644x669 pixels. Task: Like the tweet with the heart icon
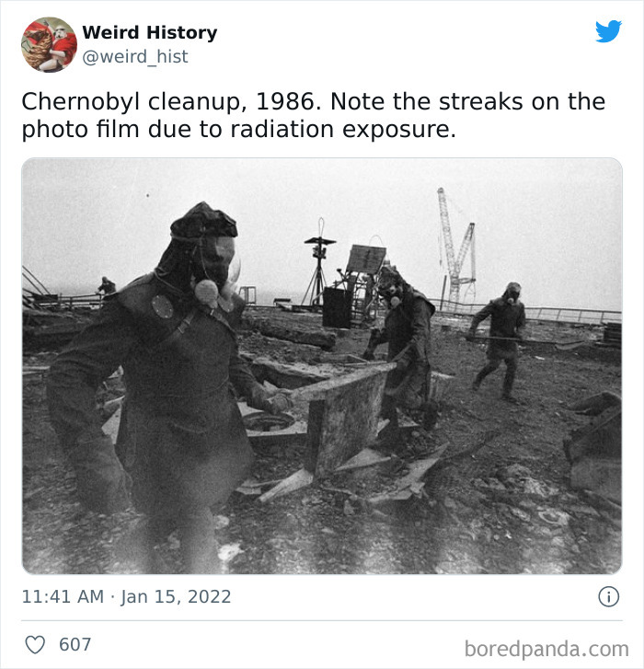coord(35,644)
